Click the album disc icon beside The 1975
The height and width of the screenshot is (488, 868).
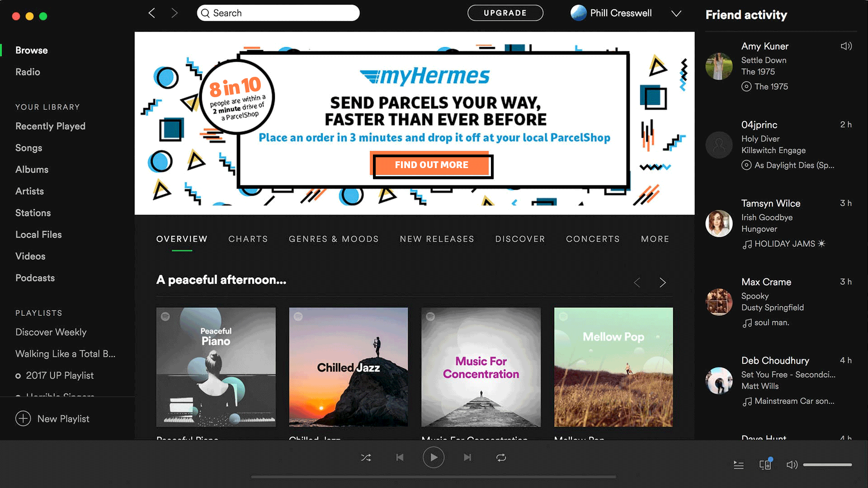746,86
